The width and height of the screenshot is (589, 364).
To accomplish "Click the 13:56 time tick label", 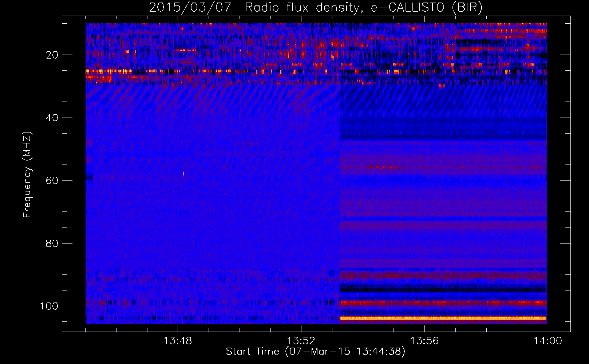I will [424, 341].
